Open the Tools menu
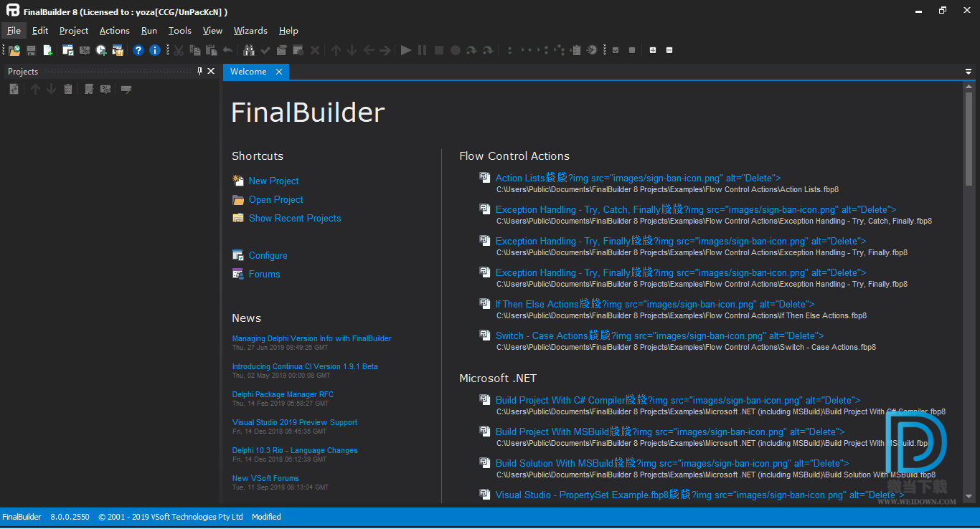 [x=180, y=31]
